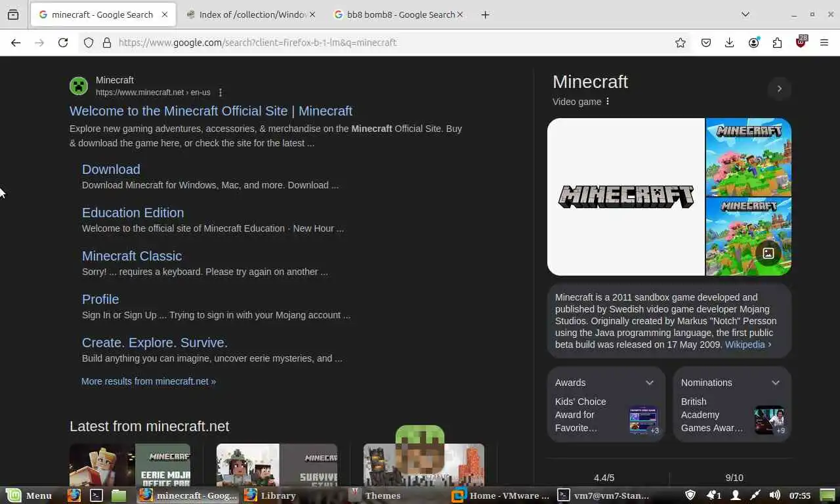Image resolution: width=840 pixels, height=504 pixels.
Task: Expand Minecraft knowledge panel arrow
Action: coord(780,89)
